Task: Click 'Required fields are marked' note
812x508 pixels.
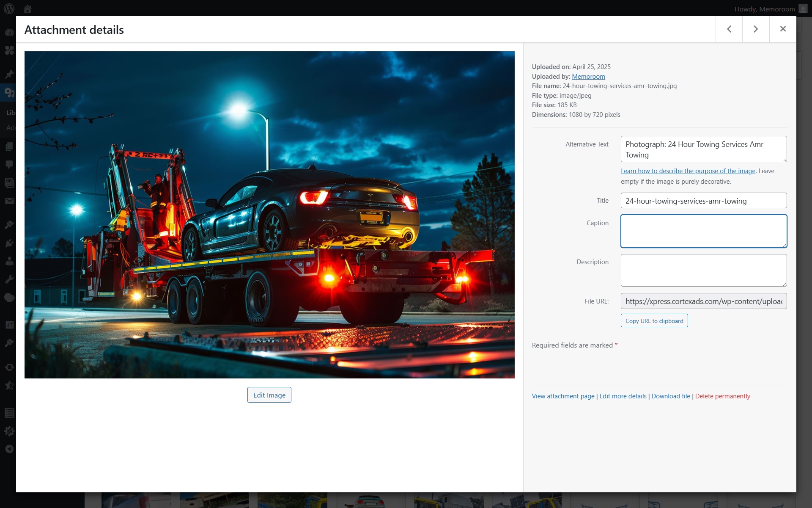Action: [575, 345]
